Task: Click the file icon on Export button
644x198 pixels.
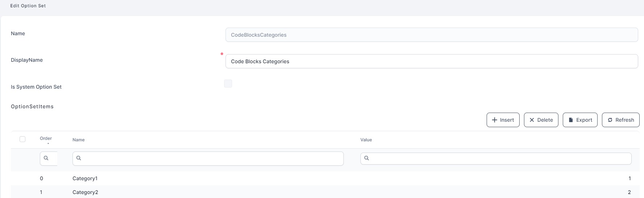Action: coord(571,120)
